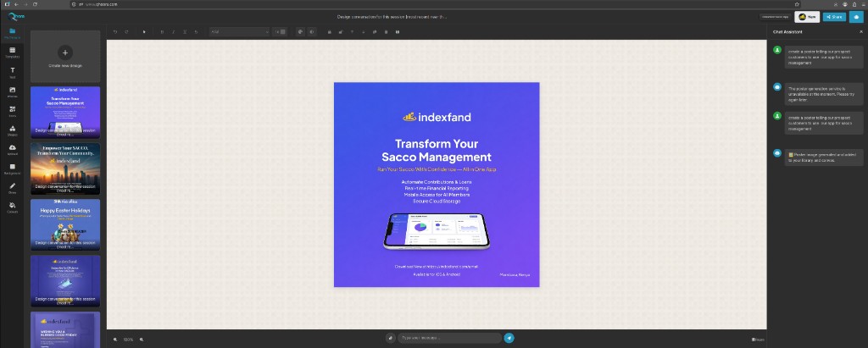This screenshot has width=868, height=348.
Task: Click the duplicate element icon
Action: [375, 32]
